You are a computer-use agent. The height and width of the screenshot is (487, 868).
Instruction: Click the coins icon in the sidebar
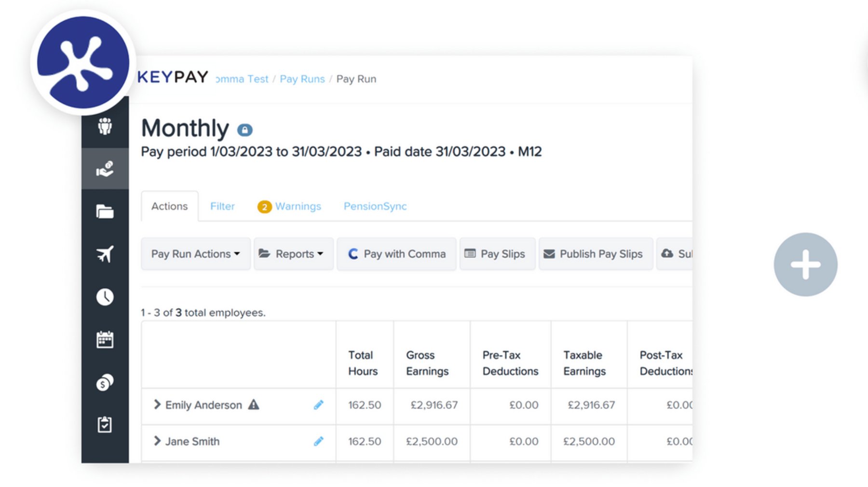click(x=105, y=382)
